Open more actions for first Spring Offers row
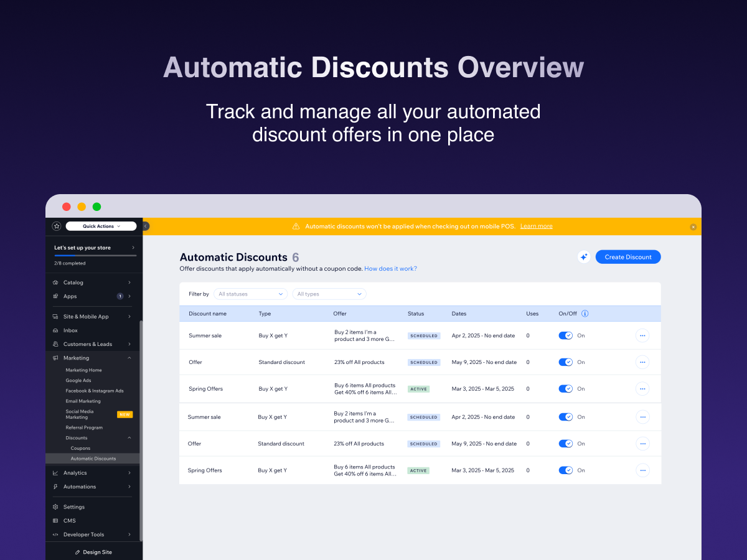747x560 pixels. pyautogui.click(x=642, y=389)
